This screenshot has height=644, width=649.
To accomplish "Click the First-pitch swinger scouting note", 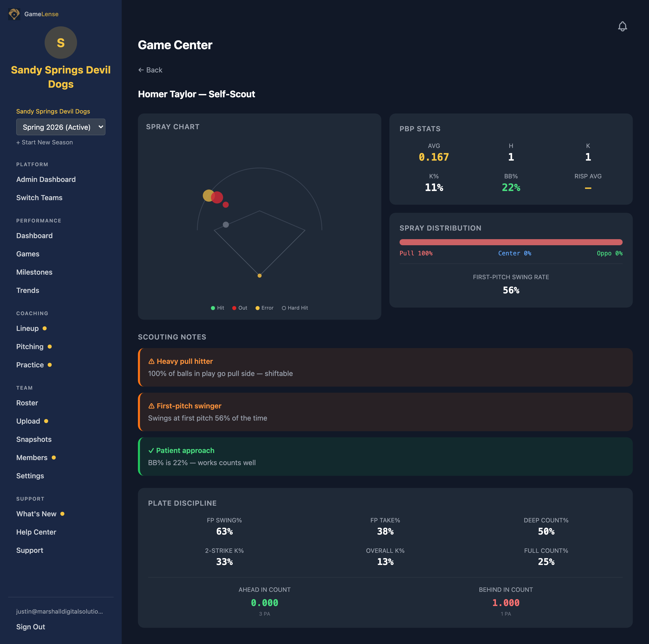I will (x=385, y=412).
